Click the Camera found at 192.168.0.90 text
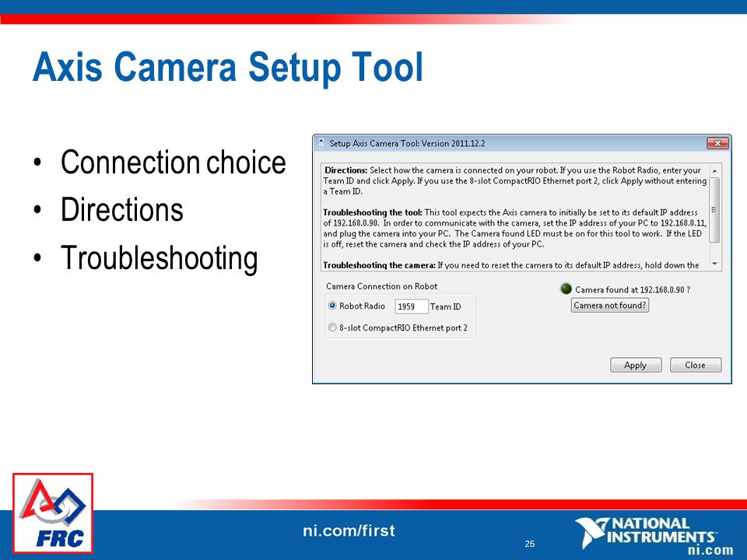The width and height of the screenshot is (747, 560). click(633, 289)
